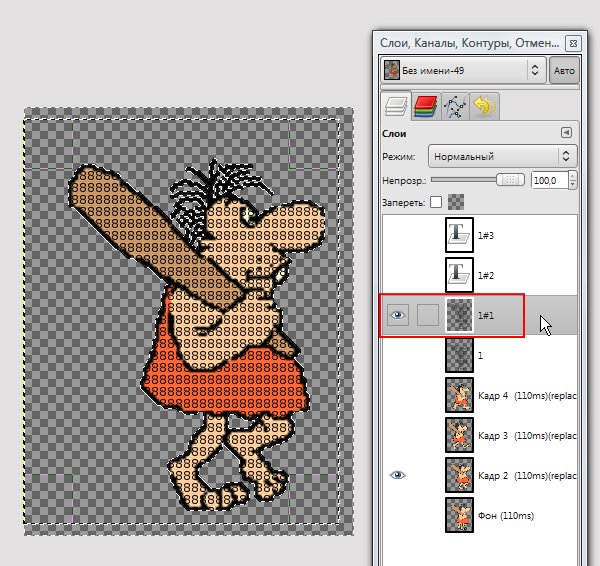This screenshot has width=600, height=566.
Task: Select the text layer 1#2 thumbnail
Action: [459, 275]
